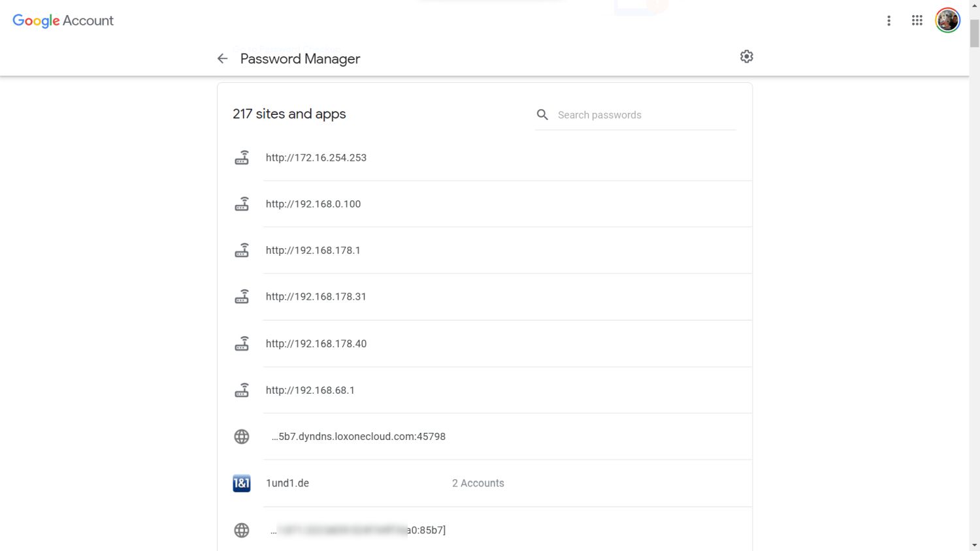980x551 pixels.
Task: Open the entry ending in a0:85b7]
Action: click(359, 530)
